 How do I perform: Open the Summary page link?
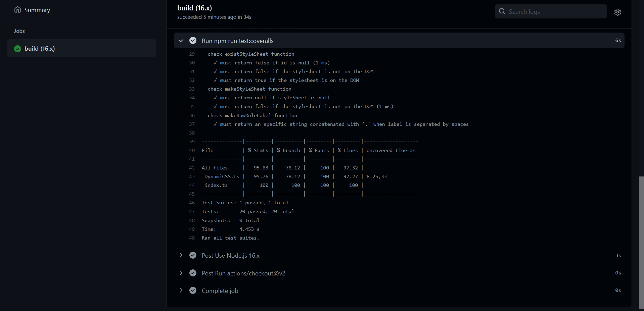click(37, 10)
